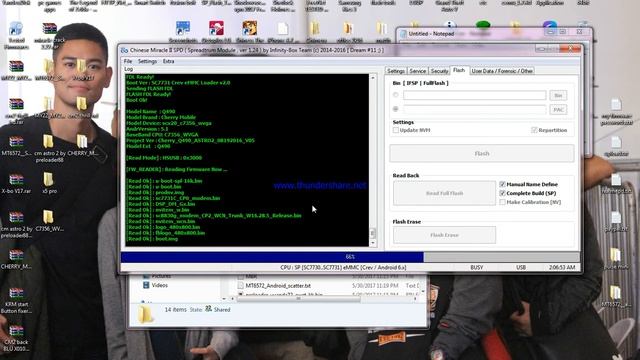The image size is (640, 360).
Task: Click the BUSY status bar entry
Action: [476, 267]
